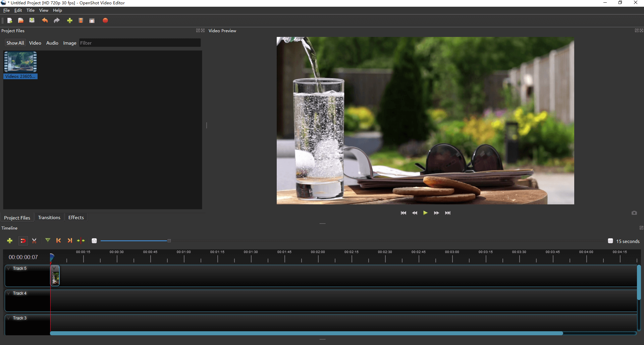644x345 pixels.
Task: Open the clip menu arrow on Track 5
Action: (x=54, y=268)
